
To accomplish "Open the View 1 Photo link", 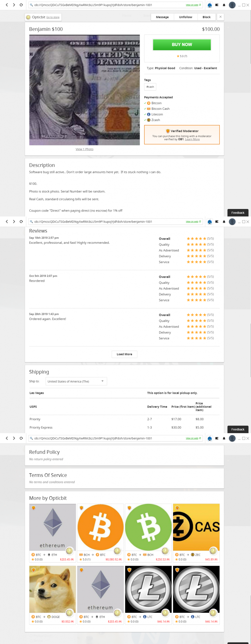I will click(x=85, y=149).
